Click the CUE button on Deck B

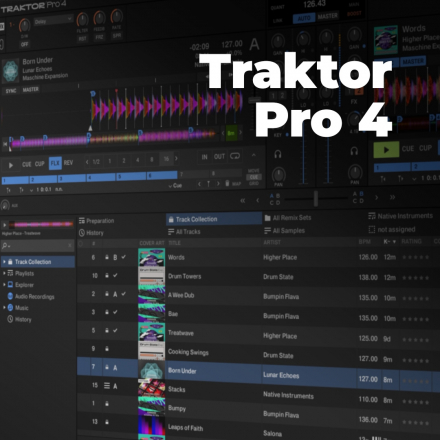[408, 149]
